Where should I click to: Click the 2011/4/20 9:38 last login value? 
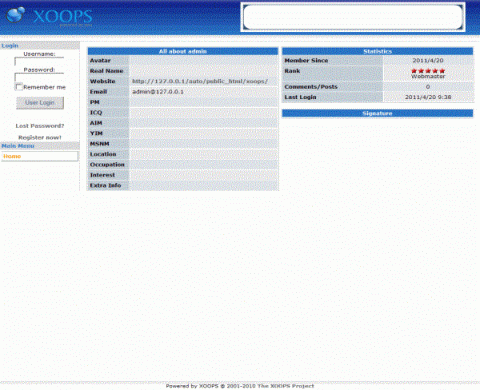tap(428, 97)
